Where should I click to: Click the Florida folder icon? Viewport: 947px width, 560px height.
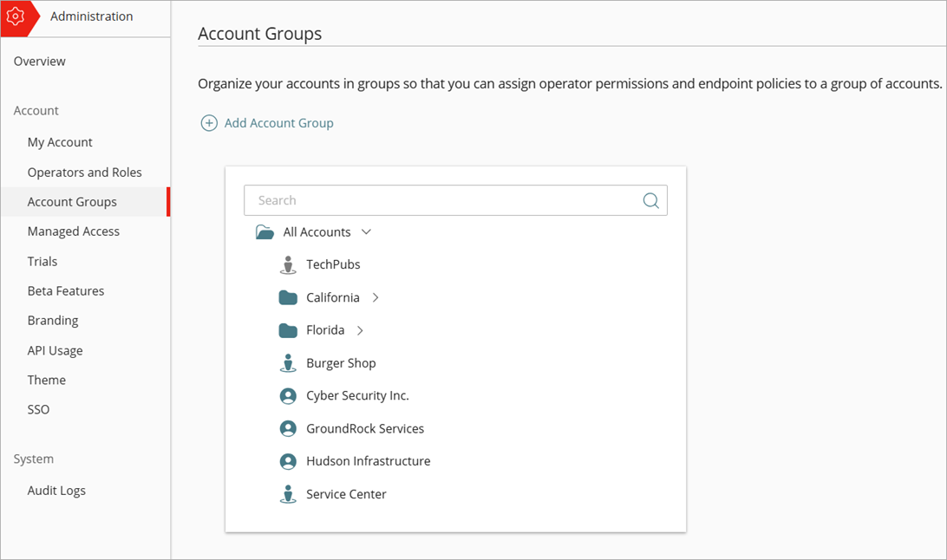coord(288,329)
